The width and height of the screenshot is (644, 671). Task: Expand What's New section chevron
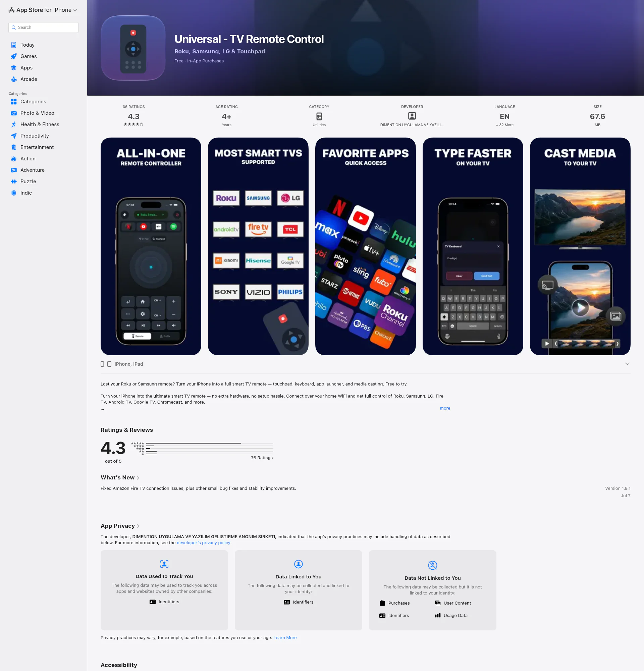click(138, 477)
